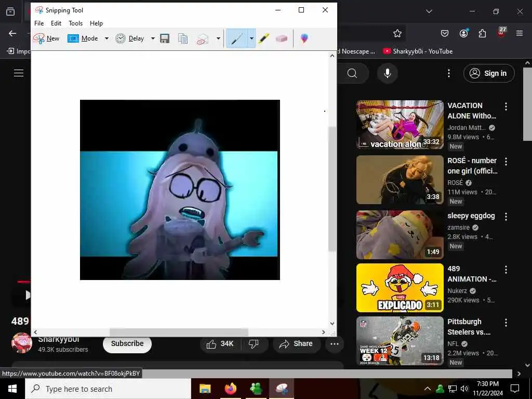Open Firefox Pocket save icon

(445, 33)
